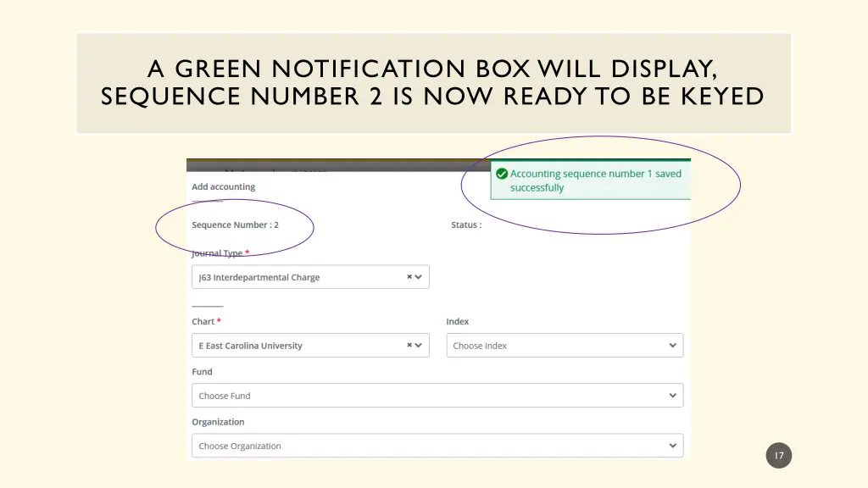Click the Journal Type dropdown arrow icon

tap(418, 276)
